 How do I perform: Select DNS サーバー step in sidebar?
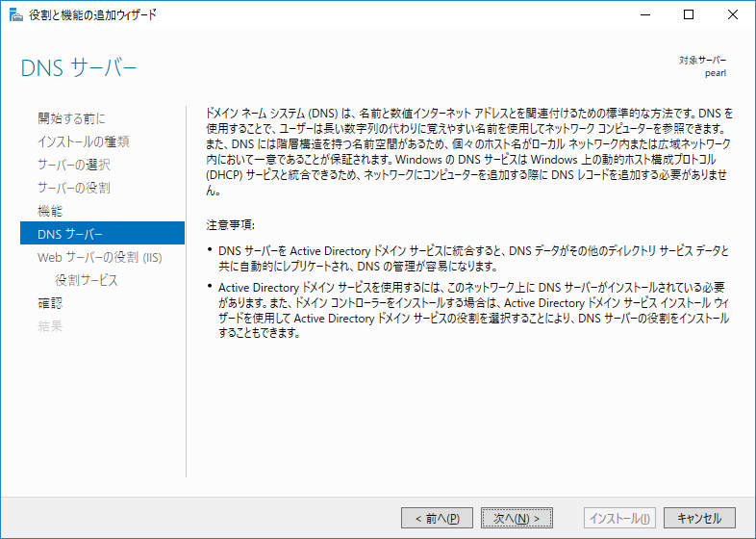point(102,234)
